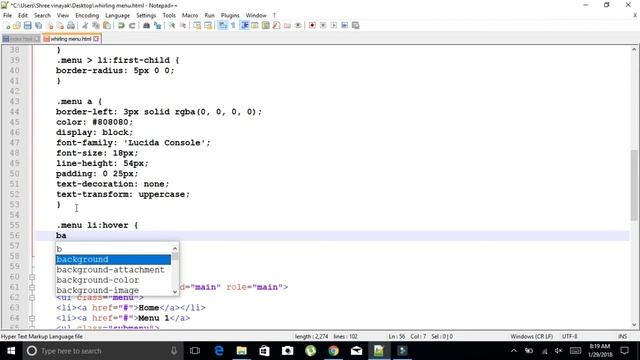Click the Save All toolbar icon
640x360 pixels.
click(39, 25)
